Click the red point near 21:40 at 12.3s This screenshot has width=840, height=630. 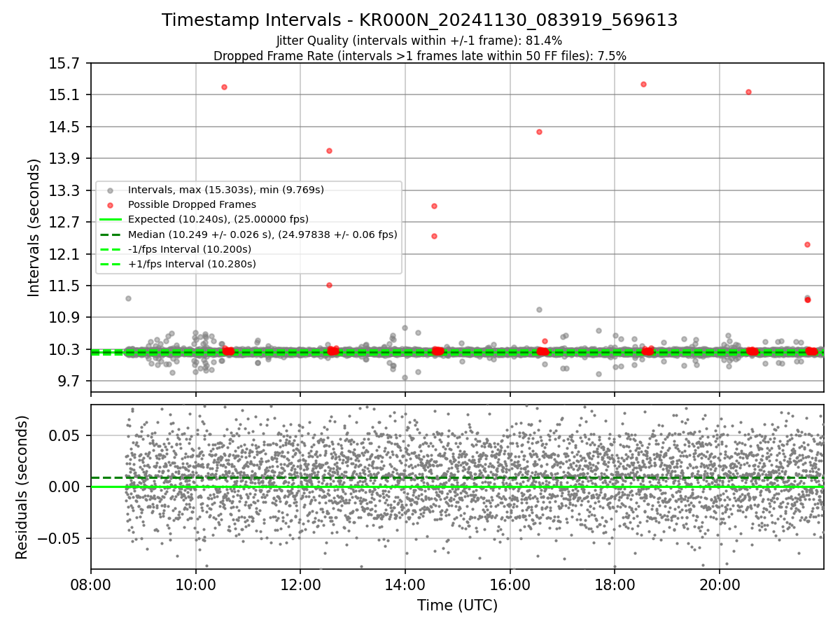807,244
